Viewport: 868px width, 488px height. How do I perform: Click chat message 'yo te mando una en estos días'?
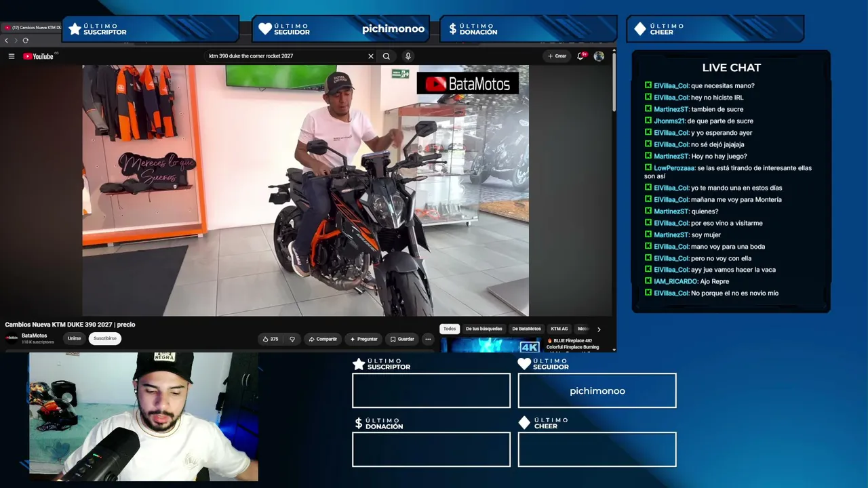click(x=736, y=188)
